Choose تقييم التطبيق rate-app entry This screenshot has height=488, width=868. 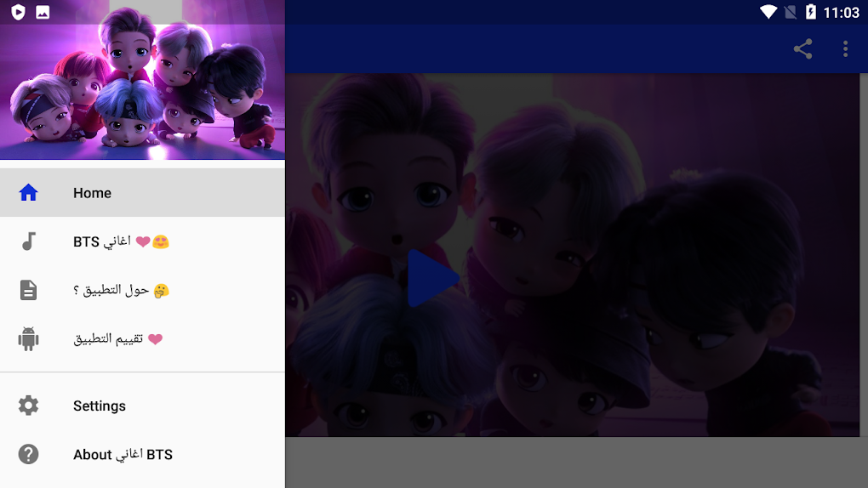pyautogui.click(x=142, y=338)
